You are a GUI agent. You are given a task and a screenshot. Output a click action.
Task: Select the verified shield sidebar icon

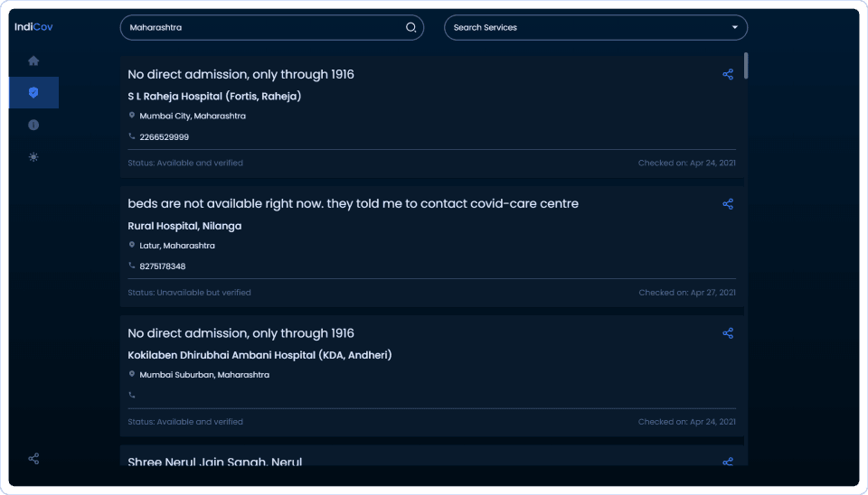pos(33,92)
